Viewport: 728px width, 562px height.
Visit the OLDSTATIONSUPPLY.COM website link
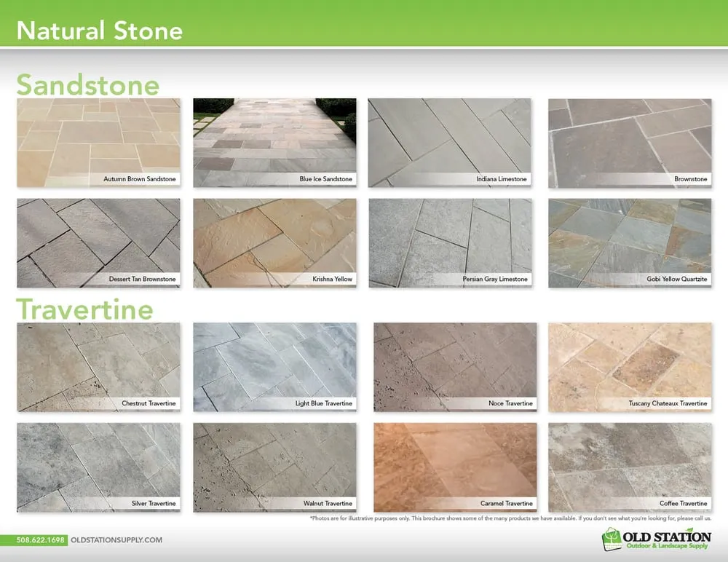pyautogui.click(x=116, y=540)
